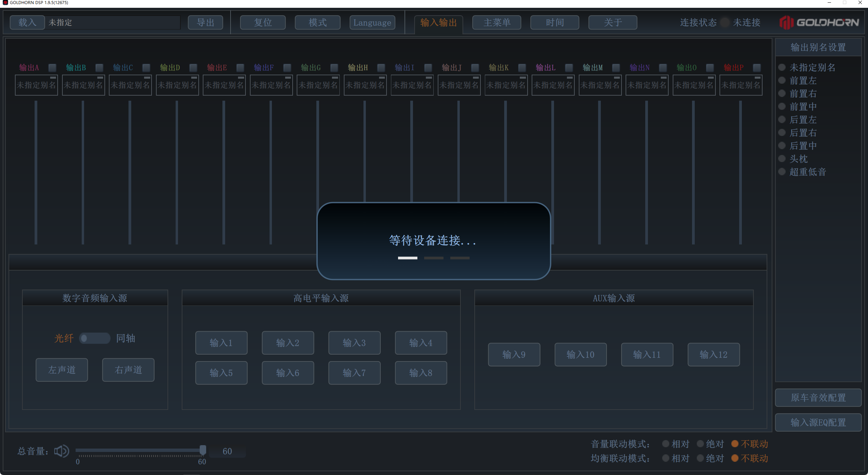
Task: Click the 载入 load button
Action: [27, 23]
